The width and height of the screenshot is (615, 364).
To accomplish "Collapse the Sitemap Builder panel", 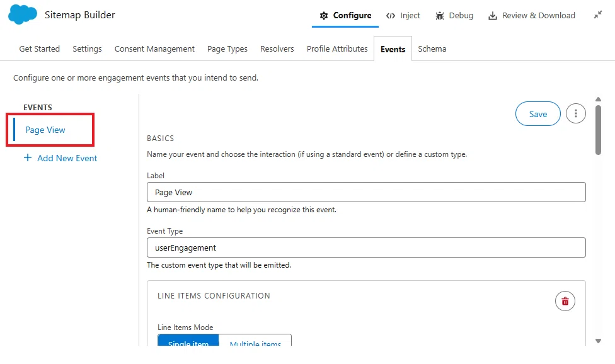I will coord(598,15).
